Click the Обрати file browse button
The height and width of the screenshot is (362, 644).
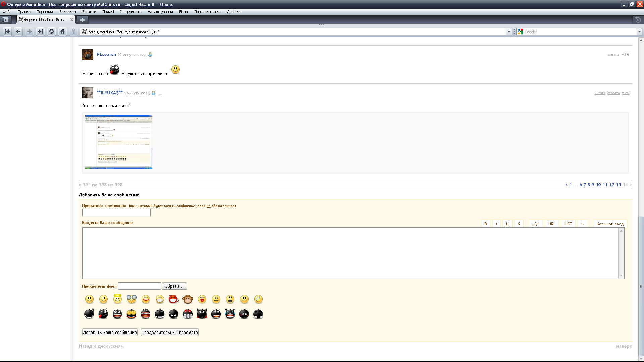174,286
